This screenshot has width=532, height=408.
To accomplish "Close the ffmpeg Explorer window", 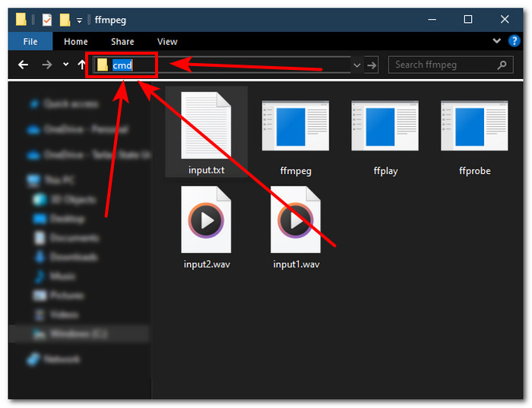I will pyautogui.click(x=505, y=19).
